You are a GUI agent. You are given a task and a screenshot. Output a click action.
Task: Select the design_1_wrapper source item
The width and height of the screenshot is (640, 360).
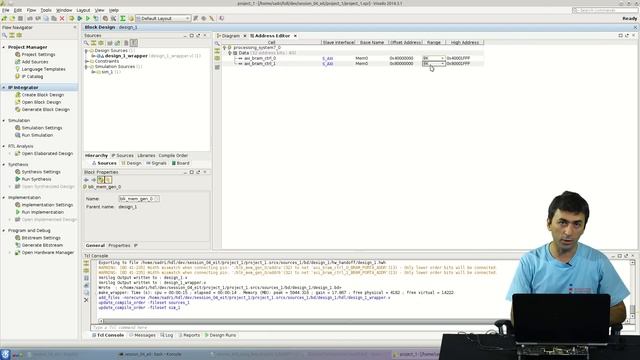[126, 56]
